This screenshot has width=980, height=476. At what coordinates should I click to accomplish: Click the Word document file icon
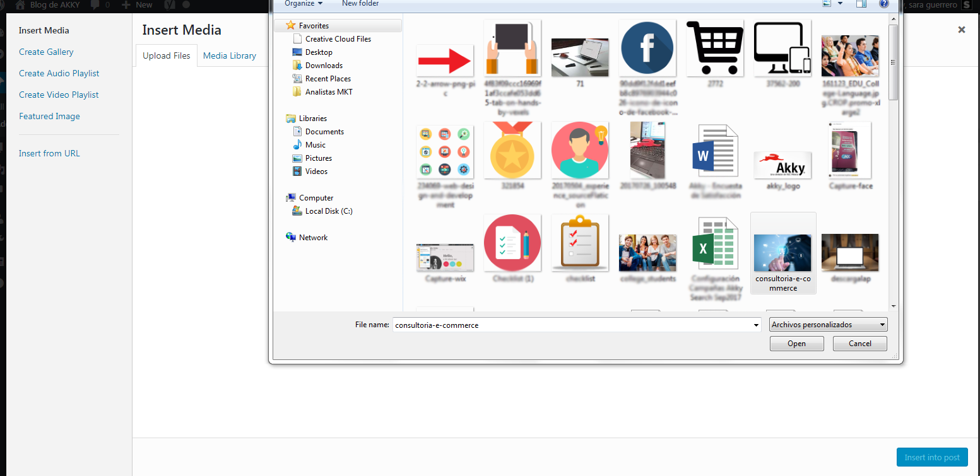[x=714, y=151]
